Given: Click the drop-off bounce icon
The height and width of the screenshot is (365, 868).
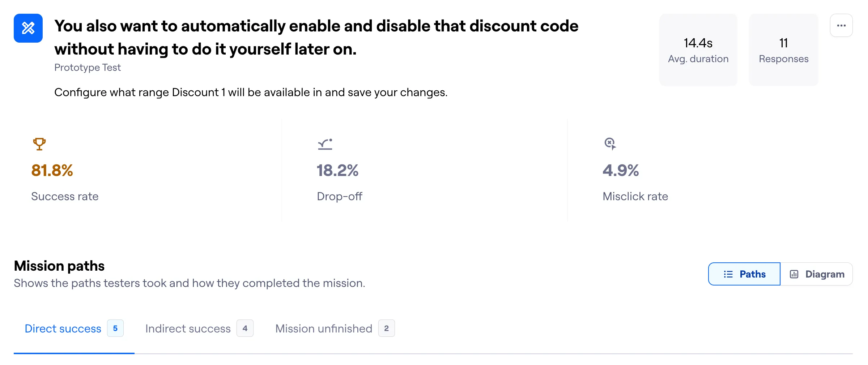Looking at the screenshot, I should coord(325,144).
